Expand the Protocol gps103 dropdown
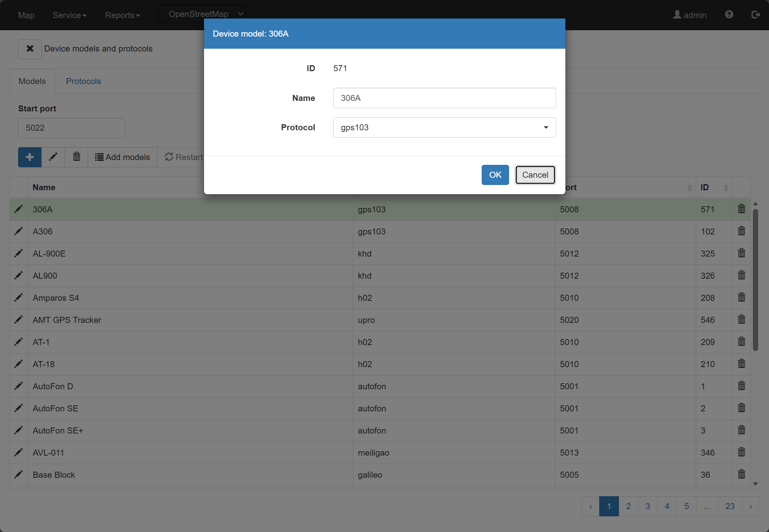 point(444,127)
